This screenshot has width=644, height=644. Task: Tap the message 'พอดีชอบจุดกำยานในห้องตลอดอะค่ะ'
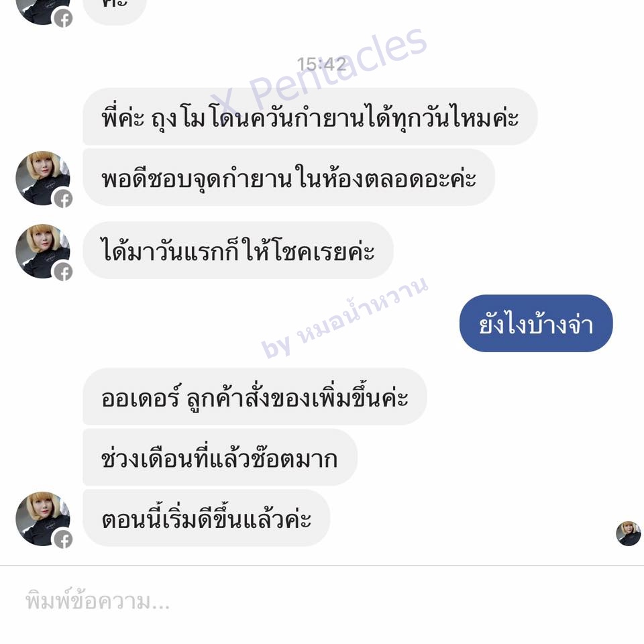[288, 177]
